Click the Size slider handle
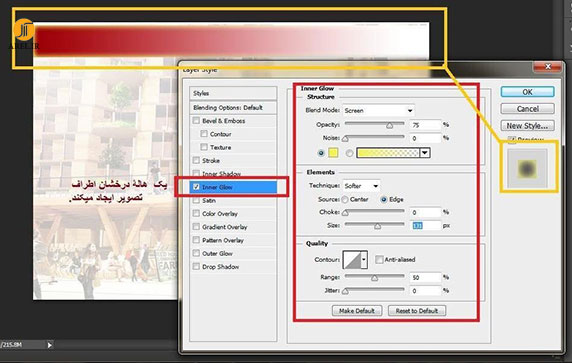572x363 pixels. (x=378, y=227)
